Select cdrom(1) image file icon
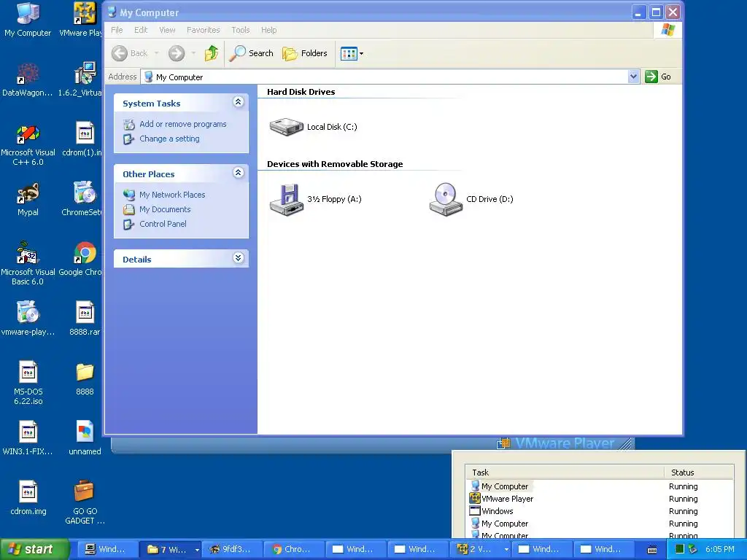This screenshot has height=560, width=747. pos(82,139)
